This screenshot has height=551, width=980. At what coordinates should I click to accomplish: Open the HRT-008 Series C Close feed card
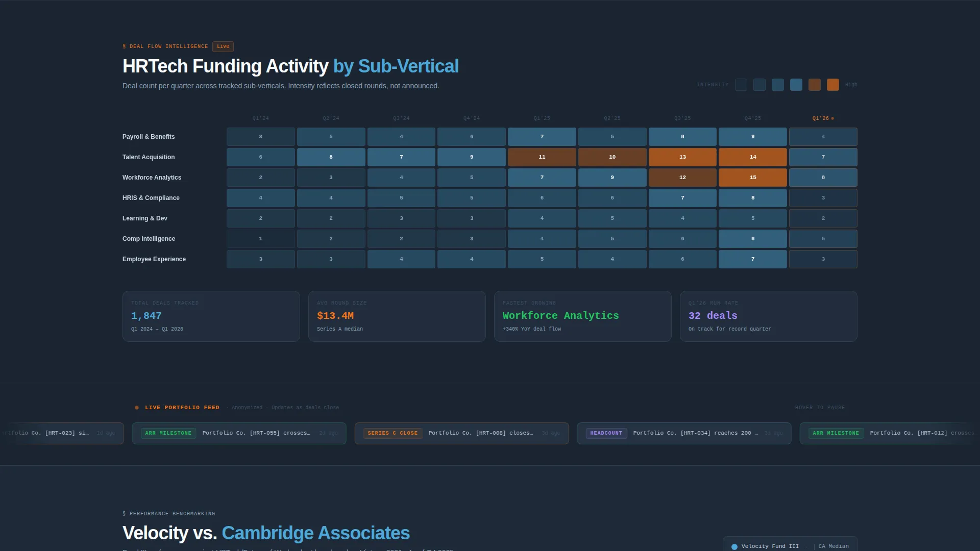pos(462,433)
